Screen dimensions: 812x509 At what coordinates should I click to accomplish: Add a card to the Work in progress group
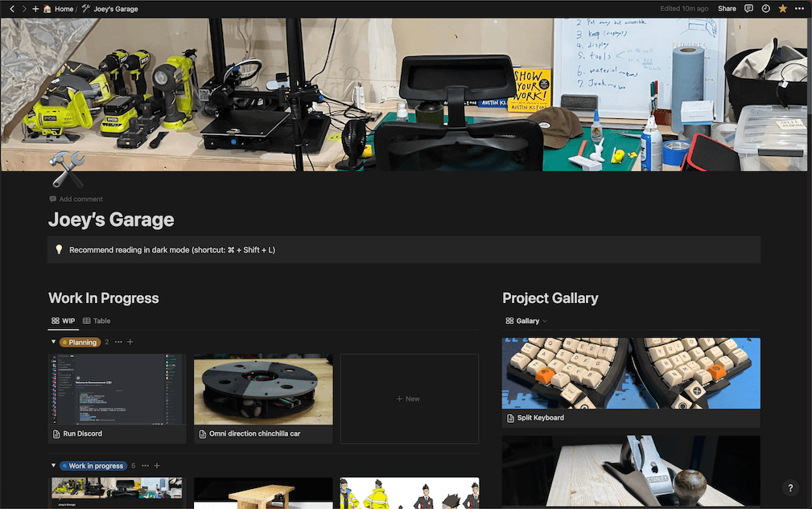[156, 466]
